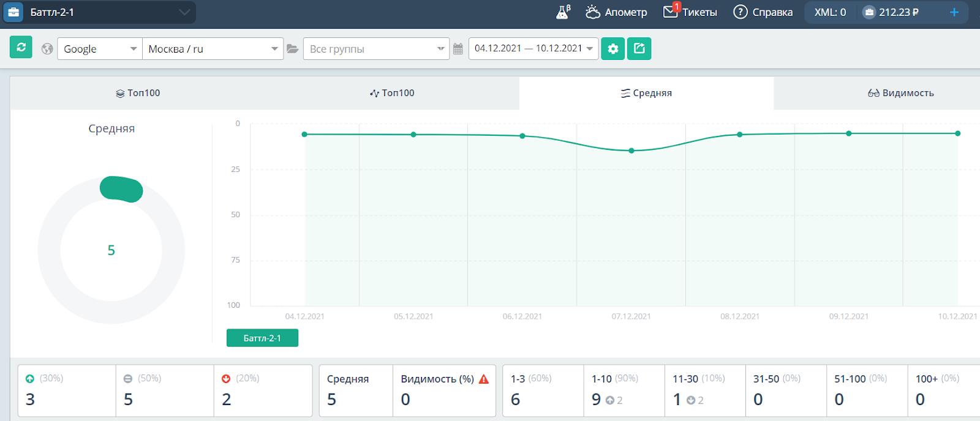Filter by improved positions (30%) card

tap(66, 390)
